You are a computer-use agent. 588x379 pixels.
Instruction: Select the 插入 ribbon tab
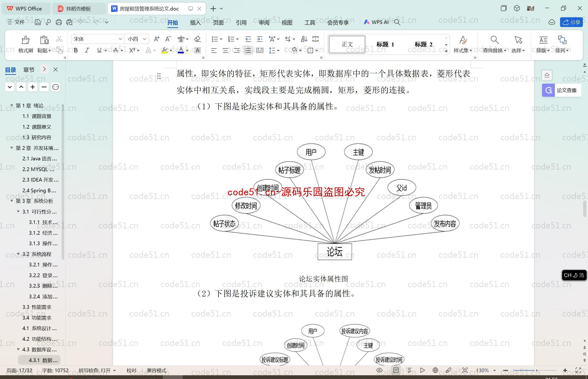[195, 22]
